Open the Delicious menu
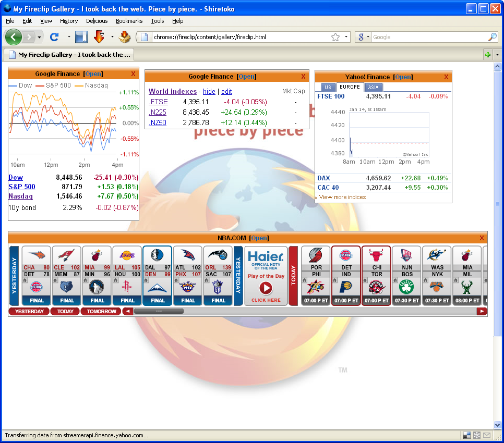The width and height of the screenshot is (504, 443). [97, 21]
